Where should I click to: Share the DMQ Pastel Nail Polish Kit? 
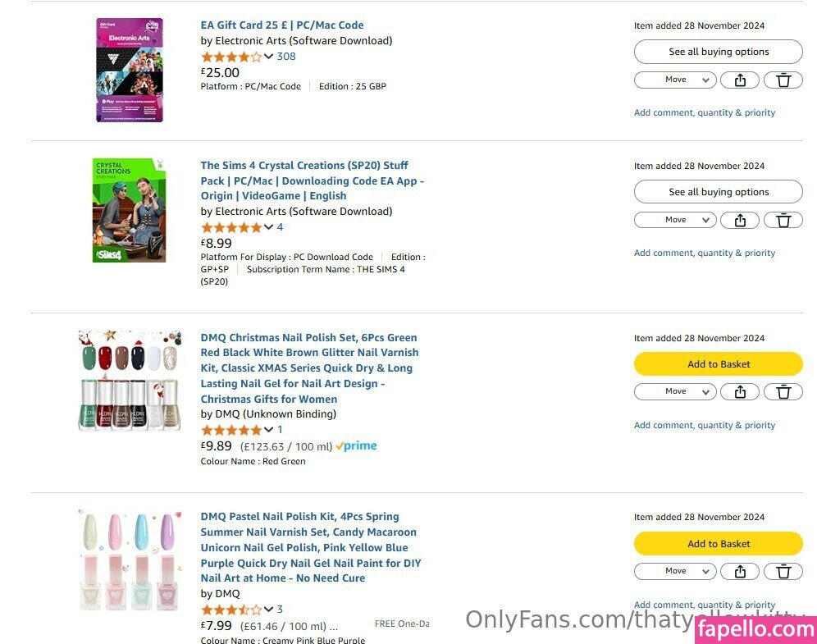pyautogui.click(x=740, y=572)
